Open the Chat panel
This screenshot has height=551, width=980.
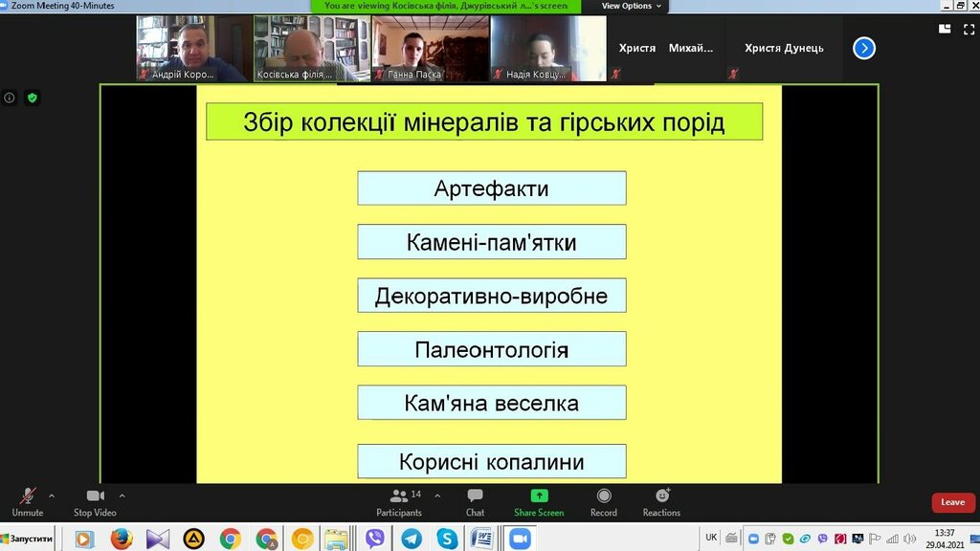pos(475,500)
